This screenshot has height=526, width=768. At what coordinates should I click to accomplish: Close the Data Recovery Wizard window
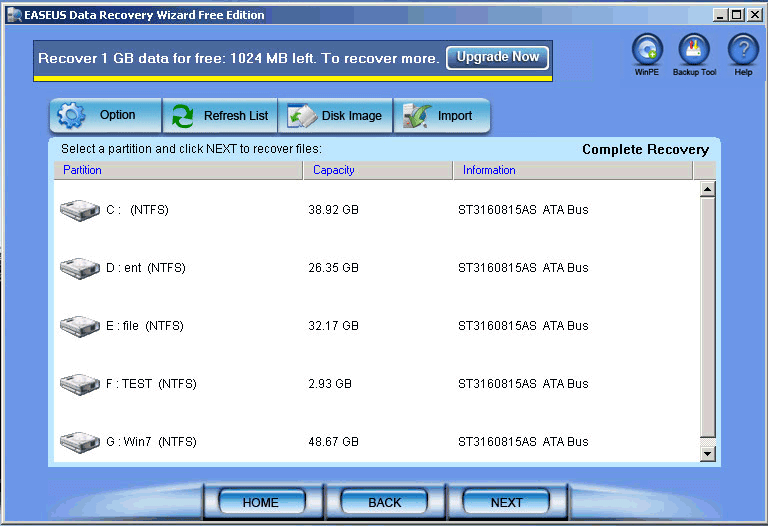755,15
